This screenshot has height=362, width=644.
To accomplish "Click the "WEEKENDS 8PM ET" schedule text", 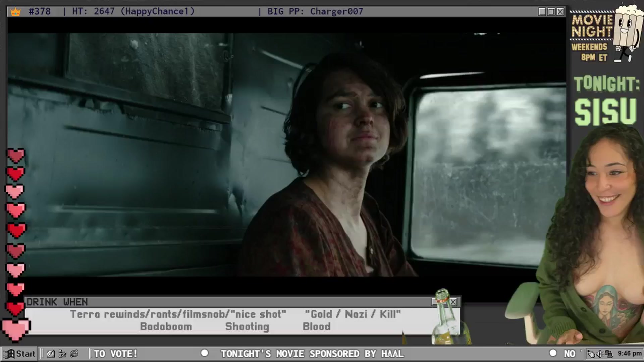I will point(589,52).
